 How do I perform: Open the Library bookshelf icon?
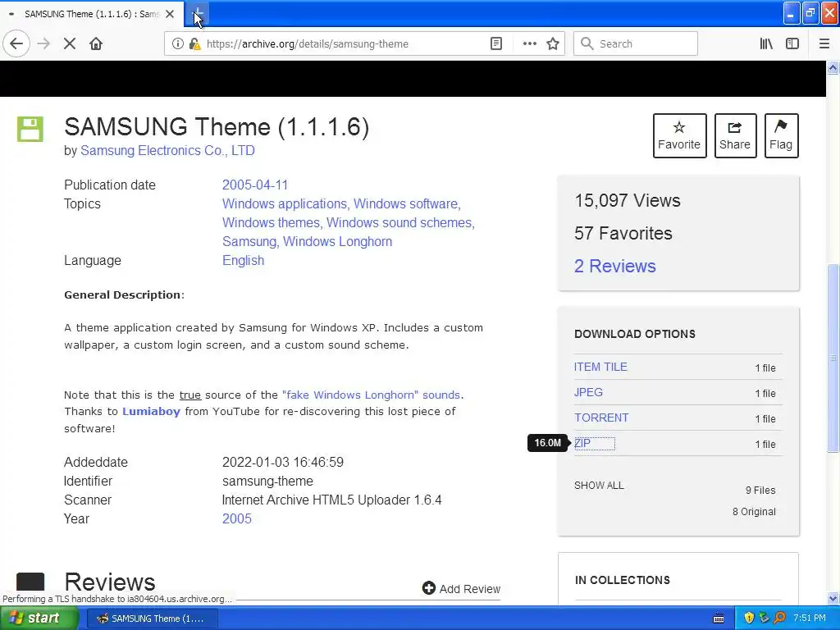[766, 44]
